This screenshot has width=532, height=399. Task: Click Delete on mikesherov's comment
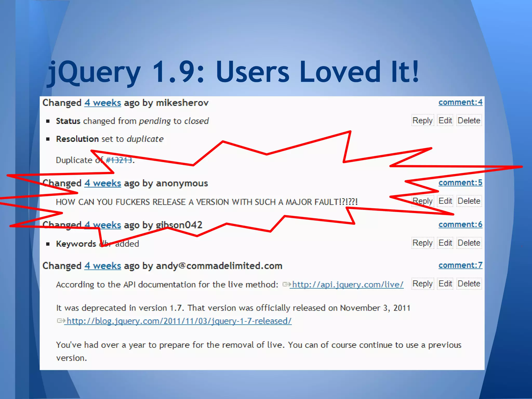tap(469, 120)
